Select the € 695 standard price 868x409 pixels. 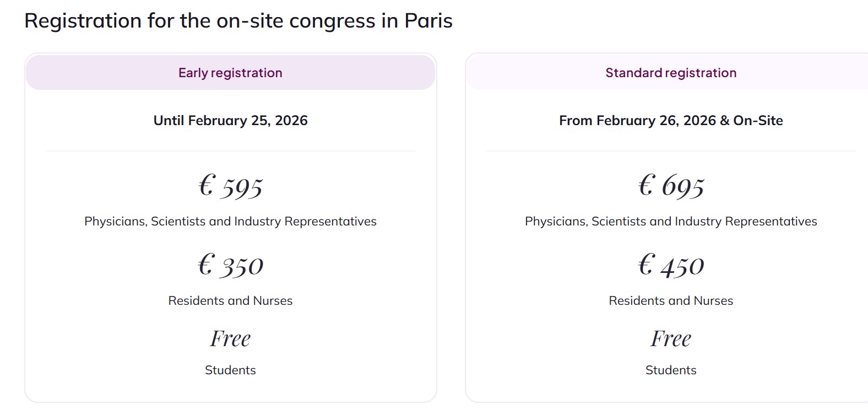671,186
